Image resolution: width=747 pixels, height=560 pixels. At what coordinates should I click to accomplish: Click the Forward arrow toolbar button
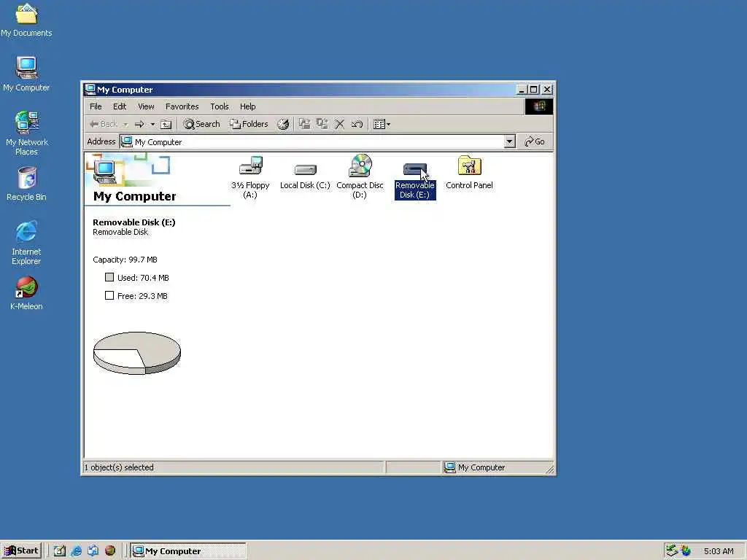pyautogui.click(x=139, y=124)
